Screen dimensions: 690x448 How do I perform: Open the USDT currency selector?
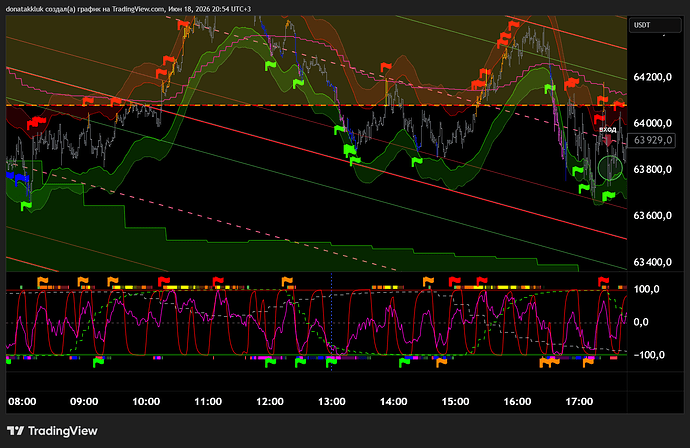point(655,25)
